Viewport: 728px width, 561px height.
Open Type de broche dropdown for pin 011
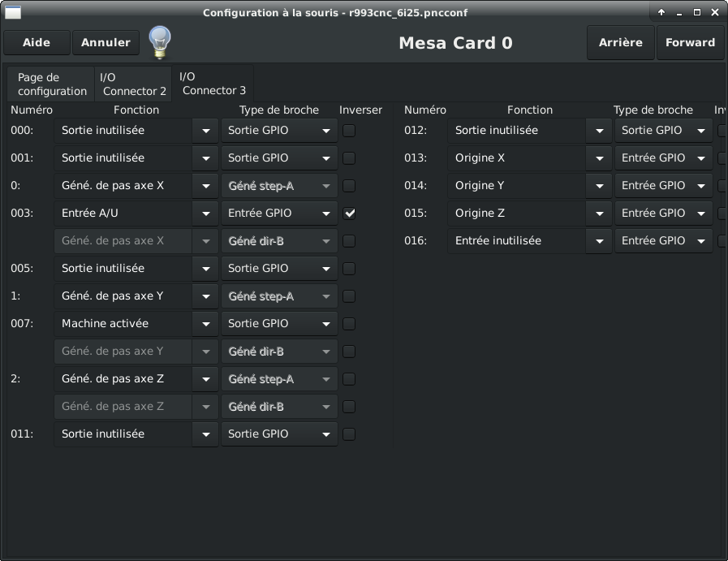279,434
